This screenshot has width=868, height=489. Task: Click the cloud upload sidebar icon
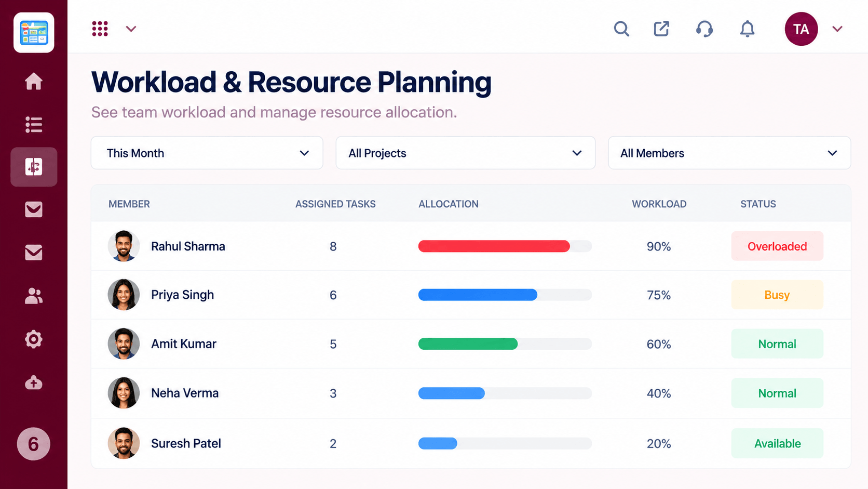point(34,383)
